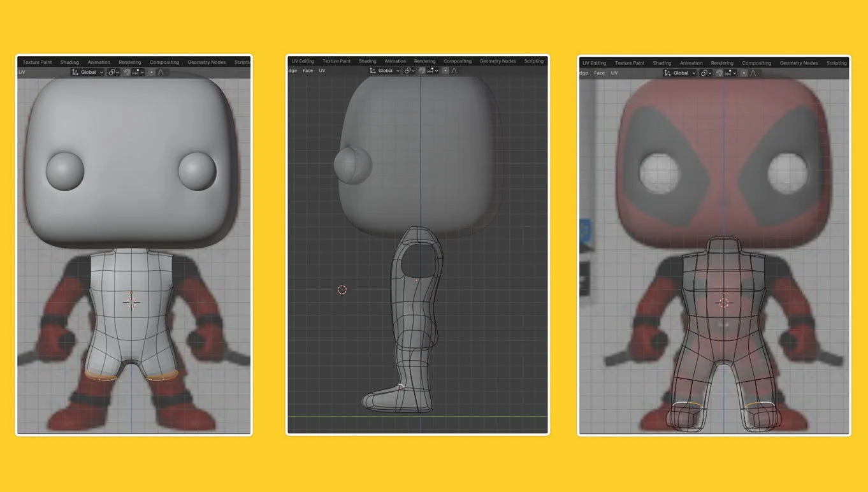Open Texture Paint tab in left panel
The width and height of the screenshot is (868, 492).
pyautogui.click(x=37, y=62)
